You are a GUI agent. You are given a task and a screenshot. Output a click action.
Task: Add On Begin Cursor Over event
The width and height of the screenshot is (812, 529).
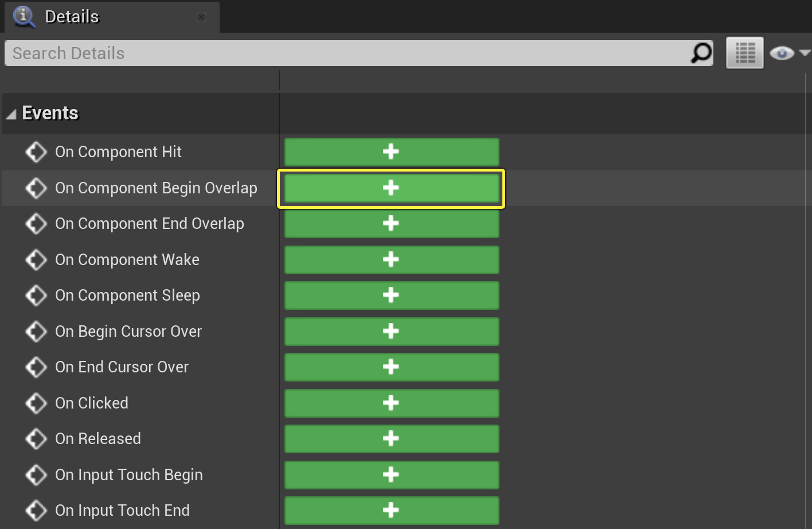coord(391,332)
